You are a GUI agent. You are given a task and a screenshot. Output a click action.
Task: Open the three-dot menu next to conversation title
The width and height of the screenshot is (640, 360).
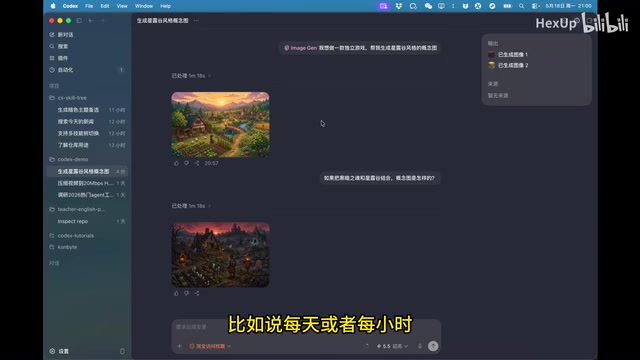(x=196, y=20)
